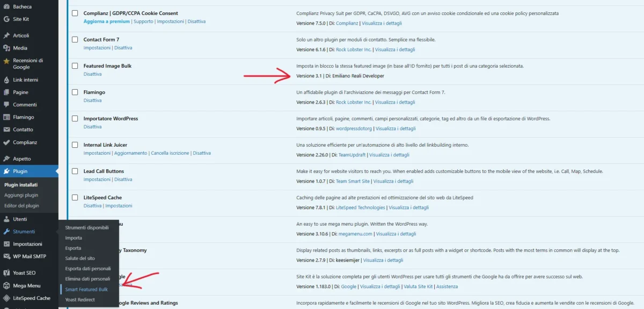
Task: Click Aggiornamento link for Internal Link Juicer
Action: [x=130, y=153]
